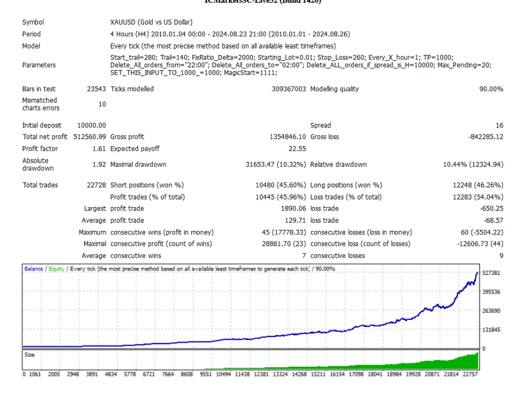
Task: Click the Gross profit value 1354846.10
Action: [x=283, y=137]
